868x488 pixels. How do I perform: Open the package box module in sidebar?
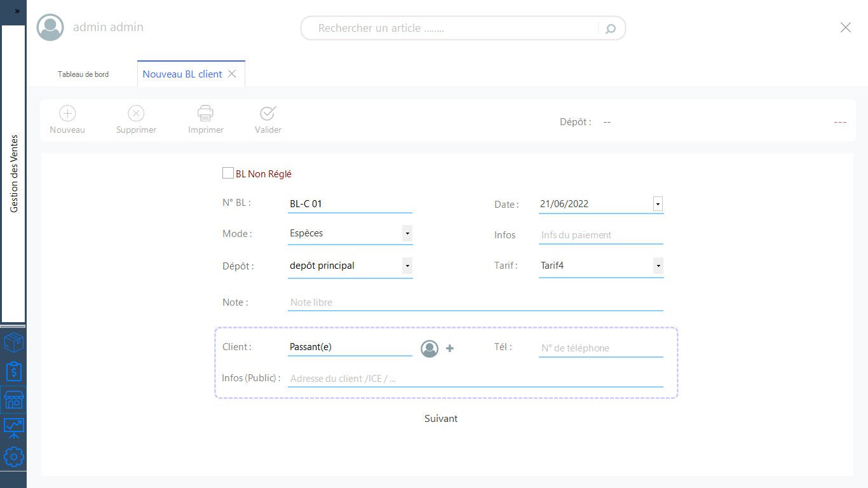pos(13,343)
